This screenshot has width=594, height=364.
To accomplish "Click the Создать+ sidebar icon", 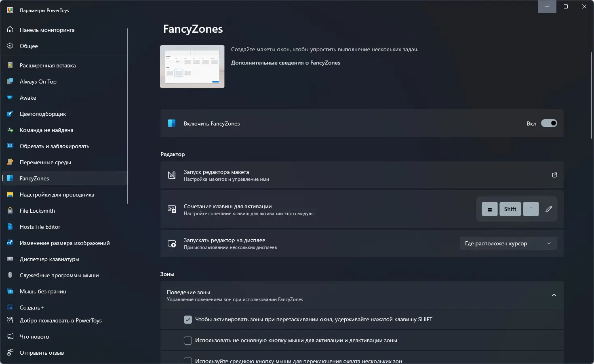I will tap(10, 307).
